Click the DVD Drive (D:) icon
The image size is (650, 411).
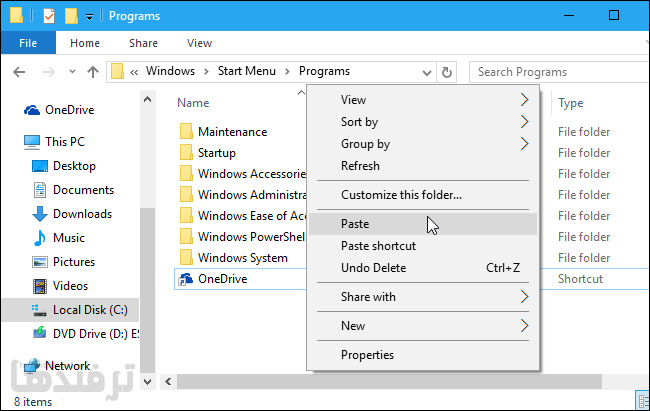click(40, 333)
